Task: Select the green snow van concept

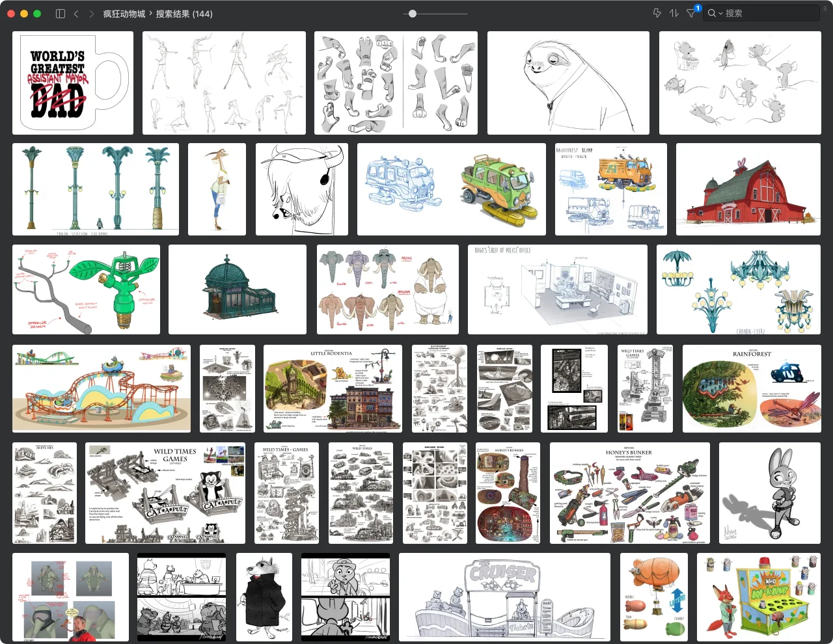Action: pyautogui.click(x=452, y=189)
